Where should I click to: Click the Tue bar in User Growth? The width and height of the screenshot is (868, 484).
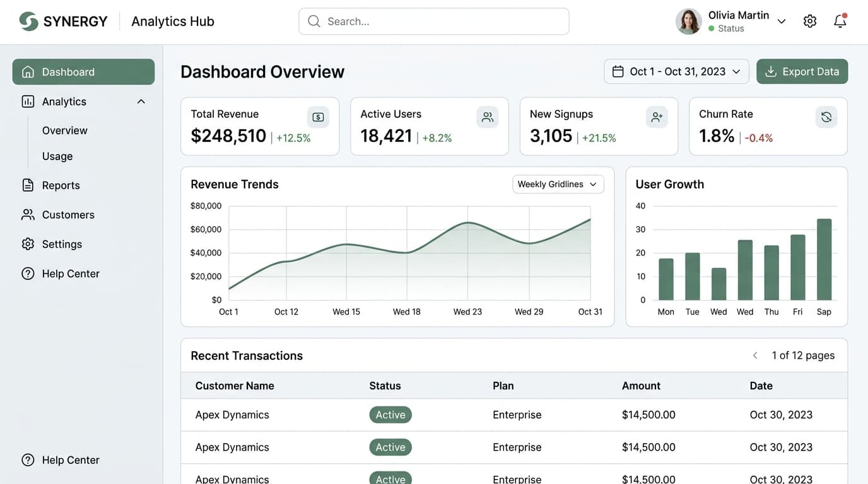coord(693,277)
